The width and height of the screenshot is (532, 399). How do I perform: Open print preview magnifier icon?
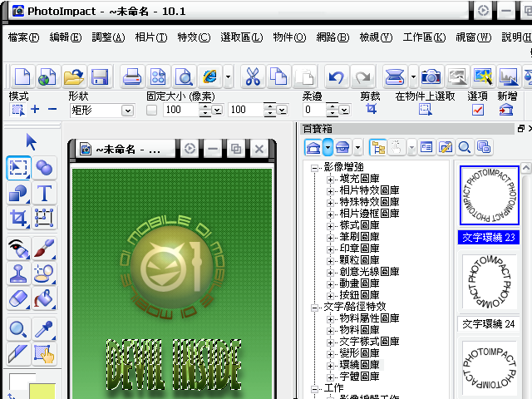click(185, 76)
